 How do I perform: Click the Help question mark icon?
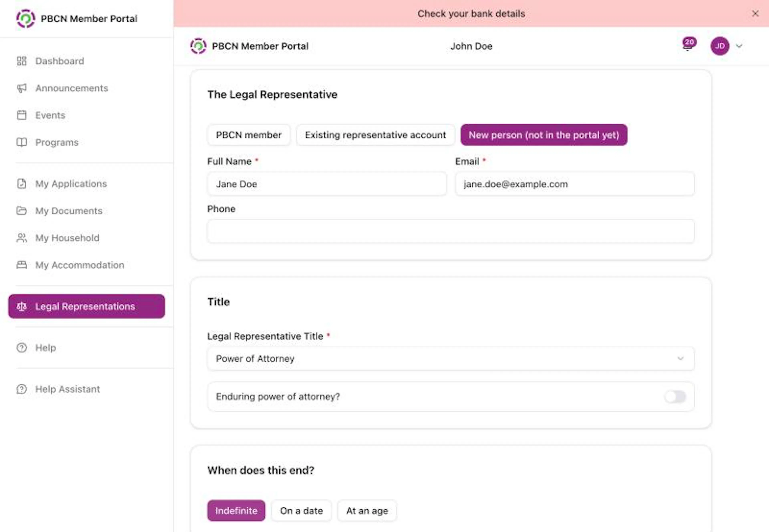(22, 348)
